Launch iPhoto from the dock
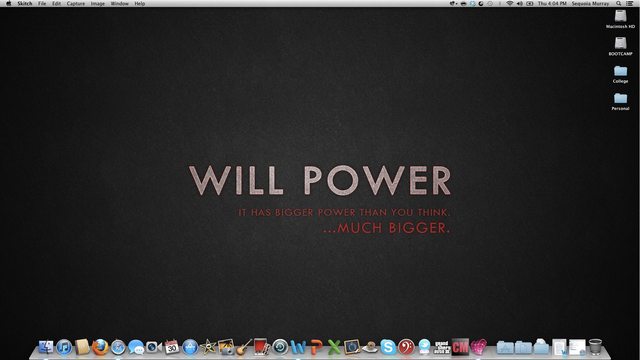This screenshot has width=640, height=360. (x=226, y=347)
